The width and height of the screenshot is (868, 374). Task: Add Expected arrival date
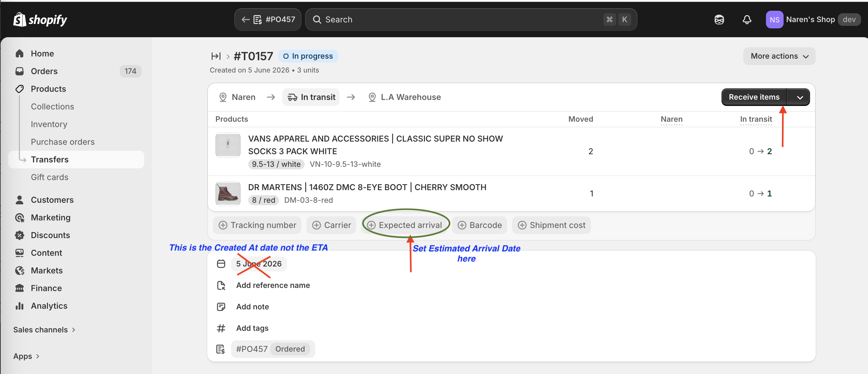[x=404, y=225]
